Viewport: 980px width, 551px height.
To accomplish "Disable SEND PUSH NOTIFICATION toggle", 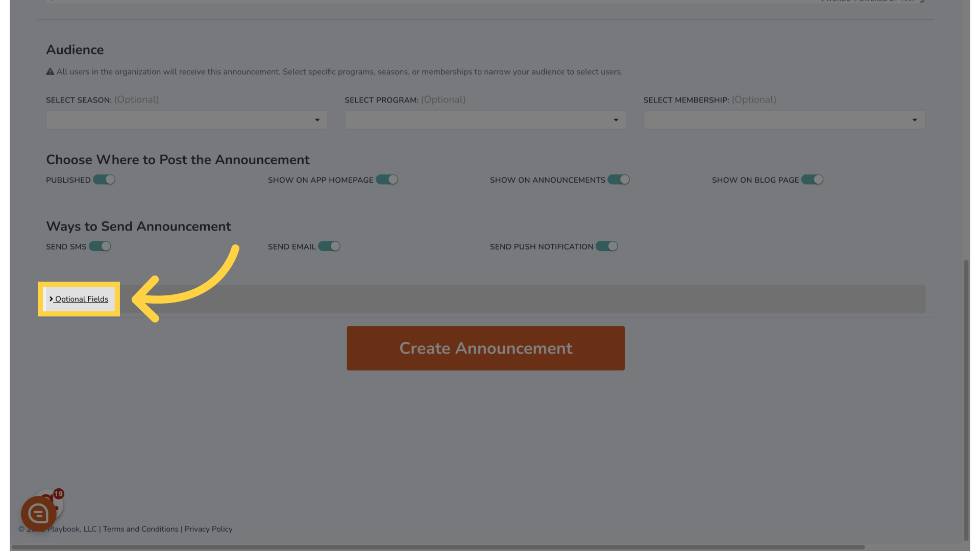I will [606, 246].
